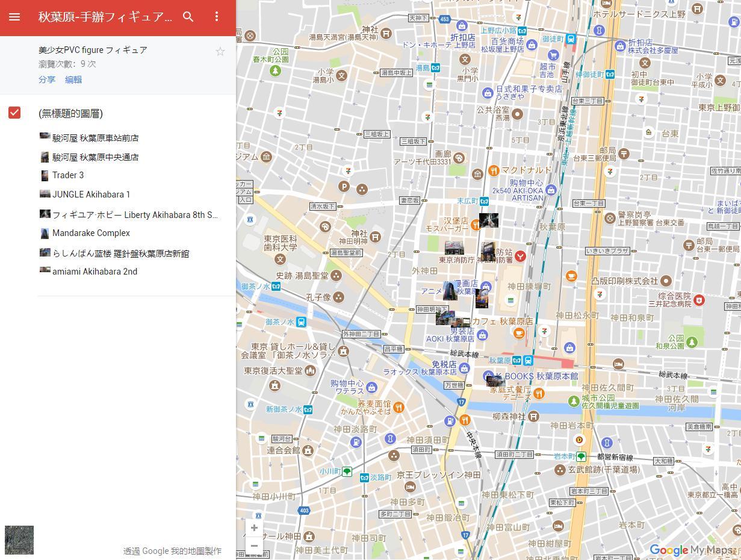Click the 三井記念病院 hospital icon
The image size is (741, 560).
[699, 300]
